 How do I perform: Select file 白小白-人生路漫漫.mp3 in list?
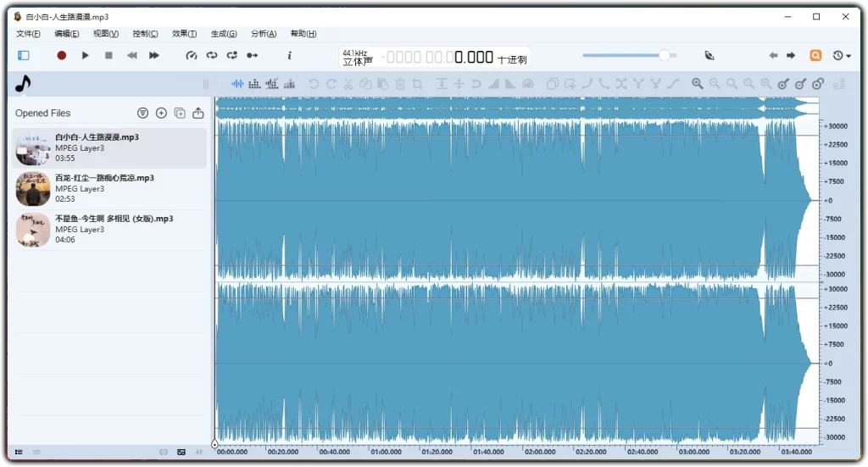coord(109,147)
